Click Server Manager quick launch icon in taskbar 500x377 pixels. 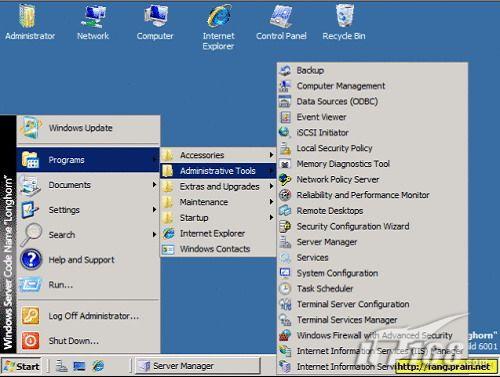62,366
